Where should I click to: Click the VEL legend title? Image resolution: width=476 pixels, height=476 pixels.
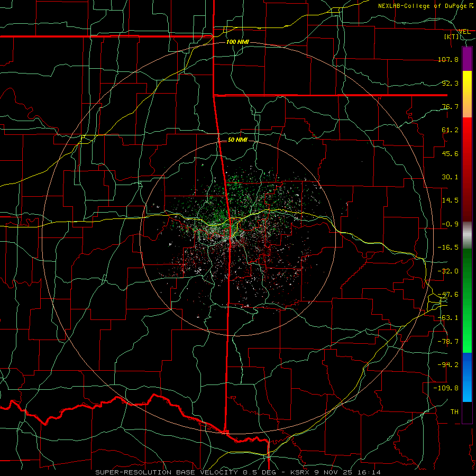[x=464, y=32]
